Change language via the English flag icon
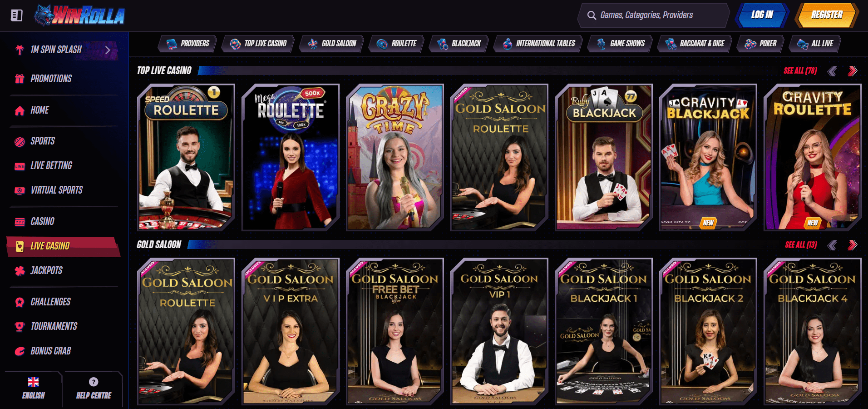The width and height of the screenshot is (868, 409). (x=33, y=382)
